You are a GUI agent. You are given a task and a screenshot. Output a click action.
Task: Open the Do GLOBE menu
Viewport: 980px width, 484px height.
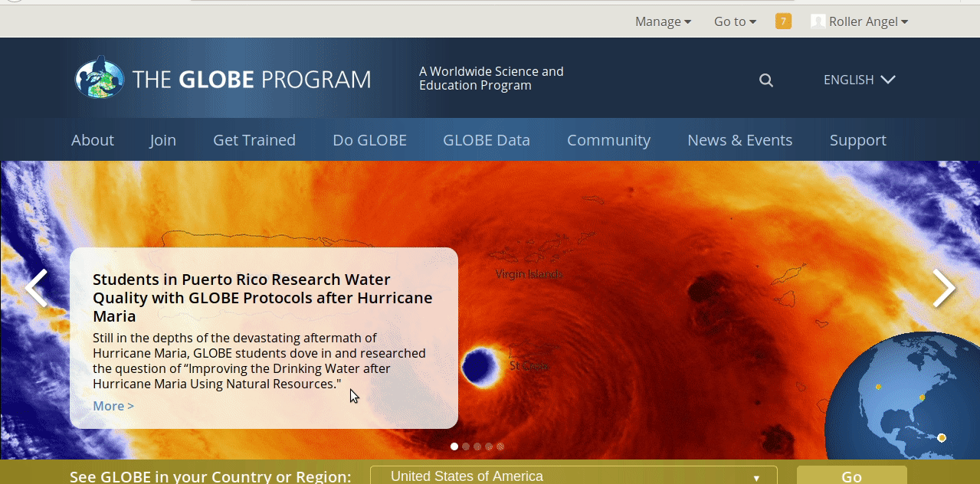pyautogui.click(x=369, y=140)
